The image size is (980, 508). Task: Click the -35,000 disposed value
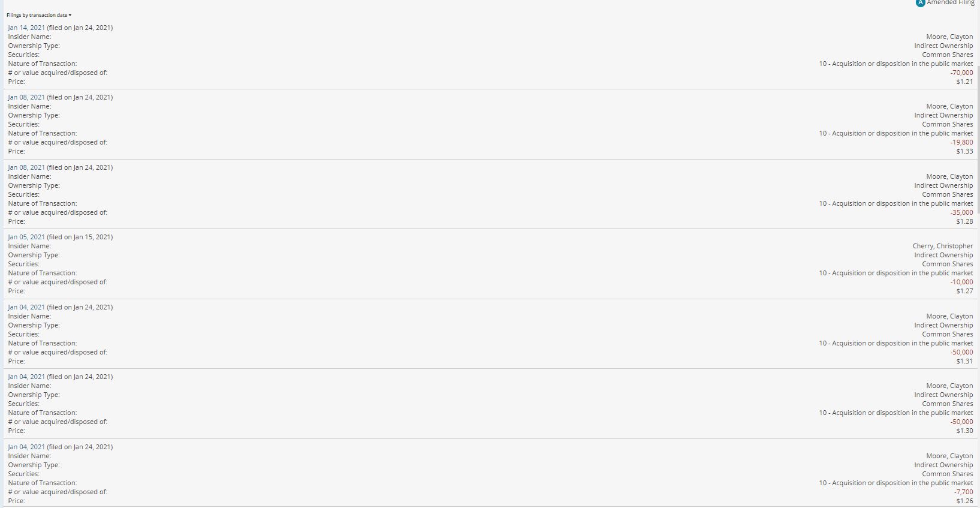pos(961,212)
